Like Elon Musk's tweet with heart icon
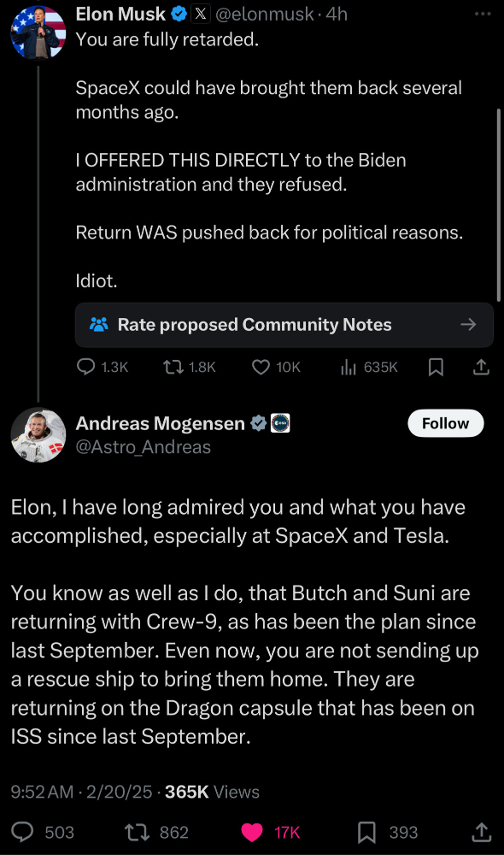 coord(276,367)
